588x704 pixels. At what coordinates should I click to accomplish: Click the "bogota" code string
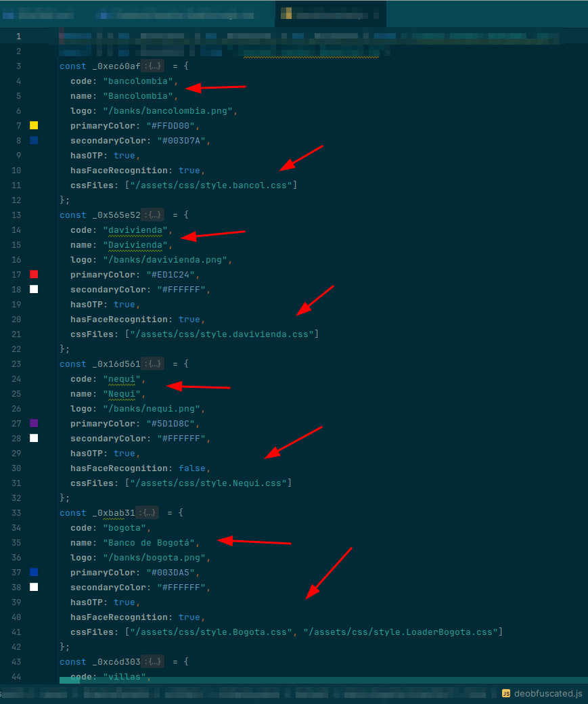[x=125, y=528]
